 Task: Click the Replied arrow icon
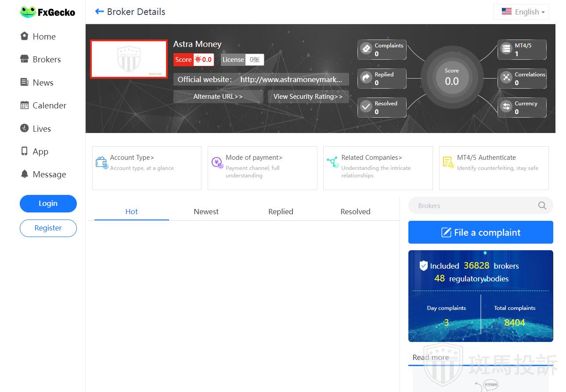point(366,78)
